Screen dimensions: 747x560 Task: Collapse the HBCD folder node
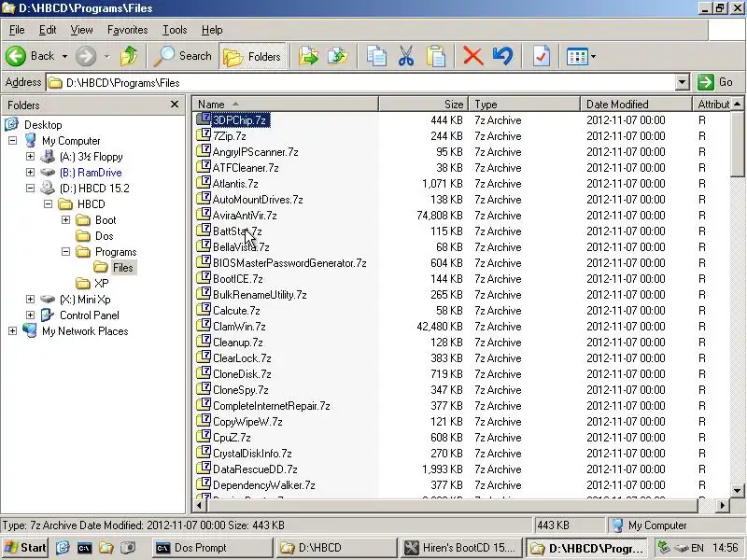click(48, 203)
